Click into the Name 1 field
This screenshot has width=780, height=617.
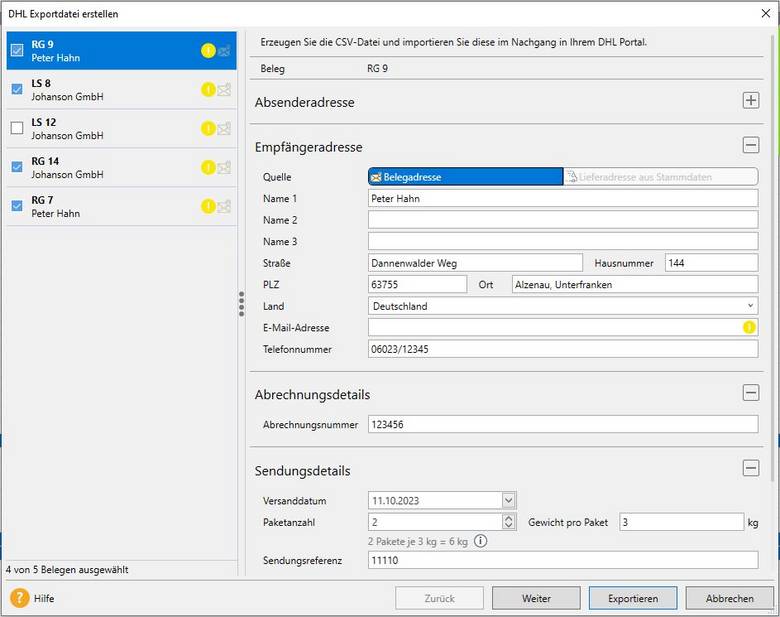tap(563, 198)
